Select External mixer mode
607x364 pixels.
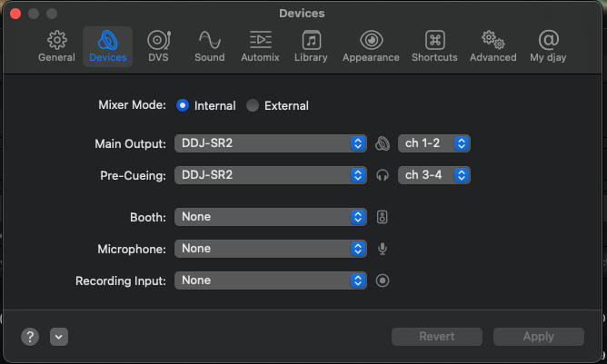tap(253, 105)
